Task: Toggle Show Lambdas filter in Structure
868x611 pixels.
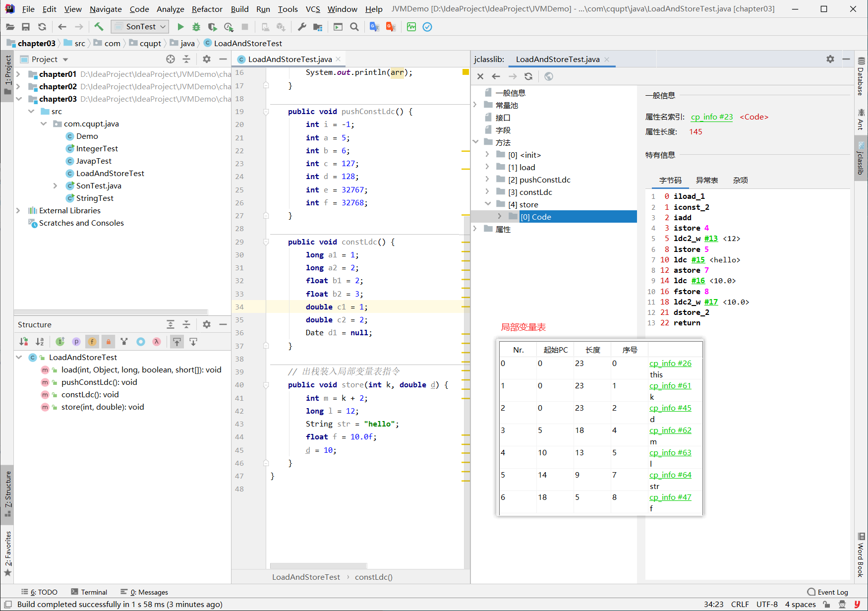Action: coord(157,341)
